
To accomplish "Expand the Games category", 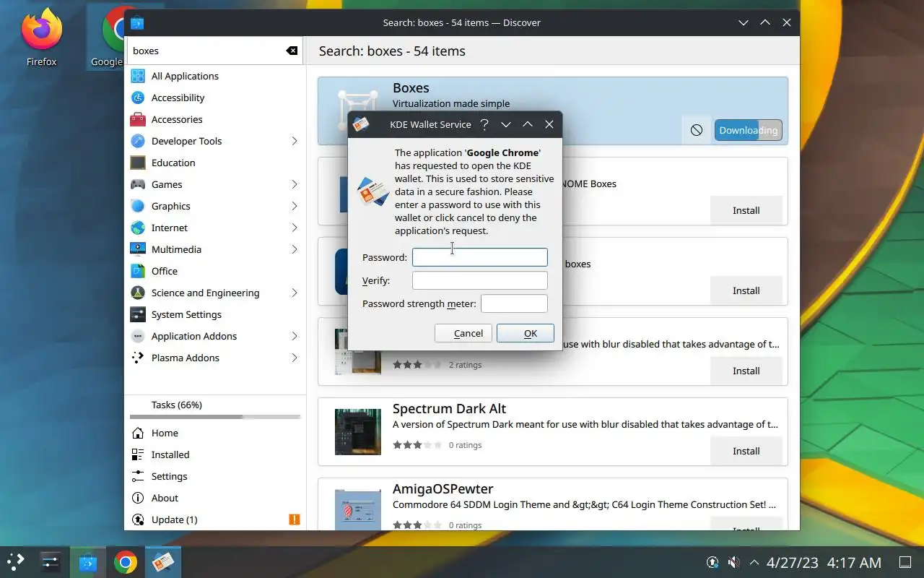I will (295, 184).
